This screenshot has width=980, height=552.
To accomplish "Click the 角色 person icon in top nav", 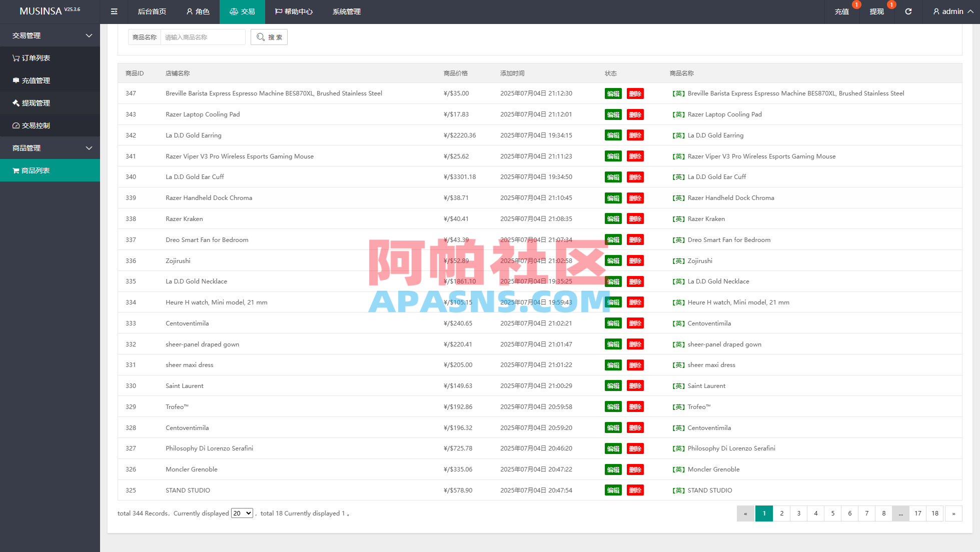I will point(198,11).
